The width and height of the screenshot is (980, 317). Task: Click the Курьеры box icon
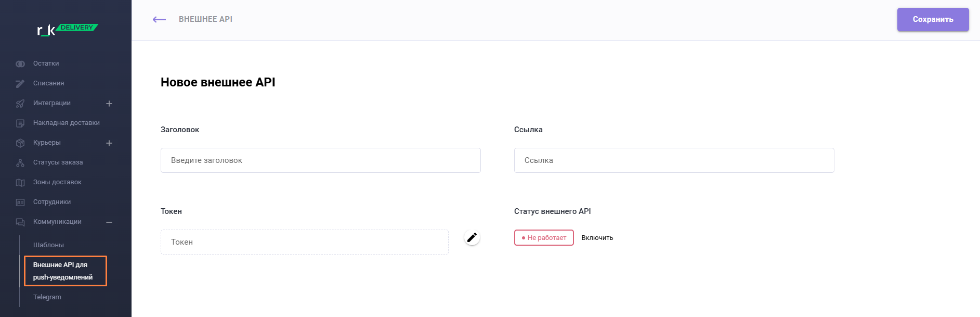click(20, 143)
